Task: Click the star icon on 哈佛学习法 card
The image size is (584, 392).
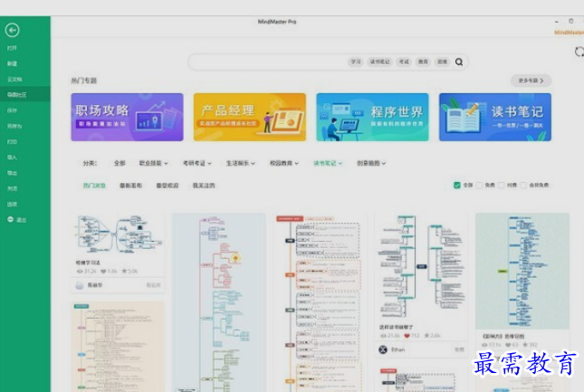Action: (124, 271)
